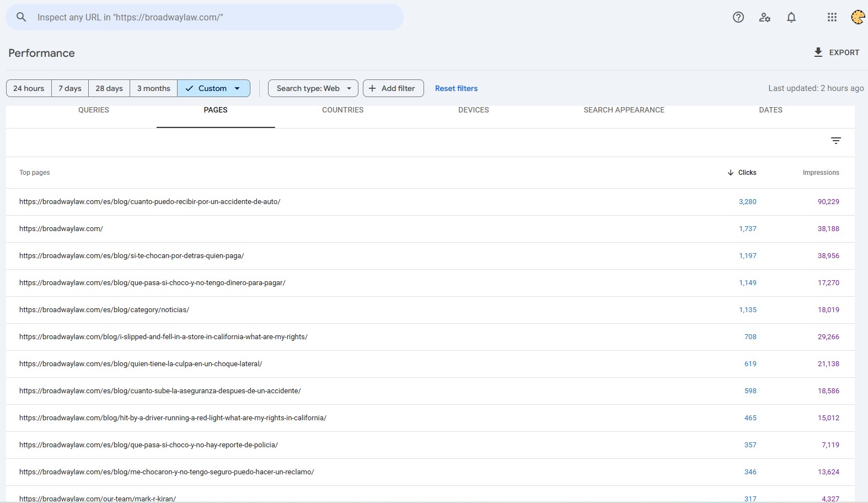Open the Search type: Web dropdown
Viewport: 868px width, 503px height.
coord(313,88)
